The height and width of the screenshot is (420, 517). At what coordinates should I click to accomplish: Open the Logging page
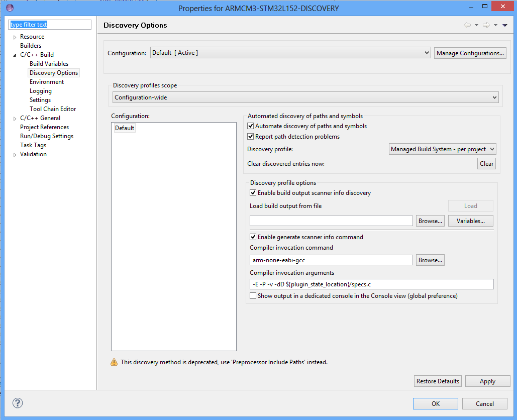[x=41, y=91]
